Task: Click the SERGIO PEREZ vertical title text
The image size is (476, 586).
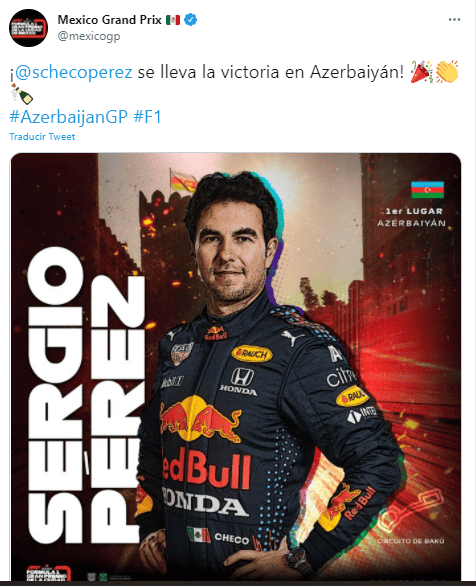Action: pos(86,395)
